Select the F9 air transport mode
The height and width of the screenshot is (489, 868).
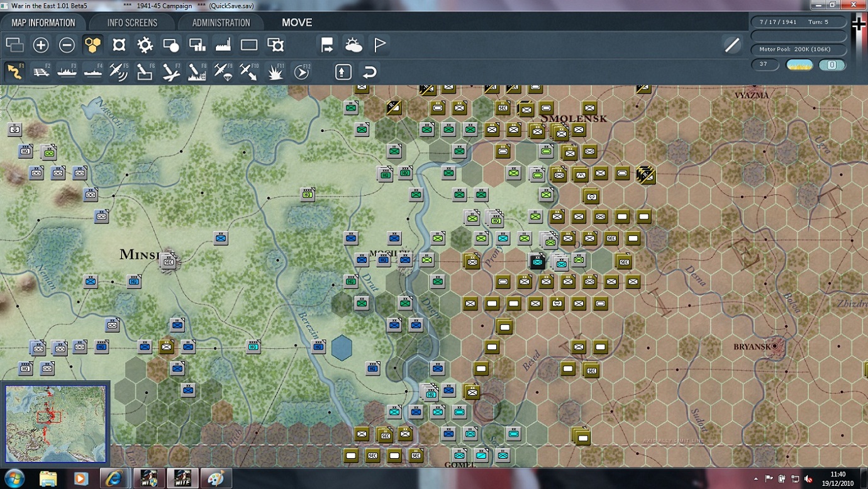(x=223, y=72)
